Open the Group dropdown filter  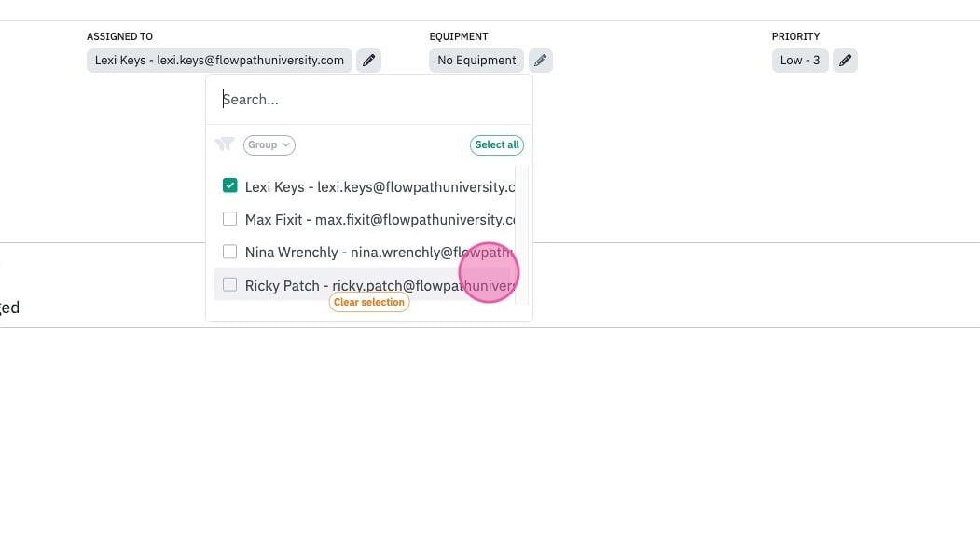click(x=269, y=144)
